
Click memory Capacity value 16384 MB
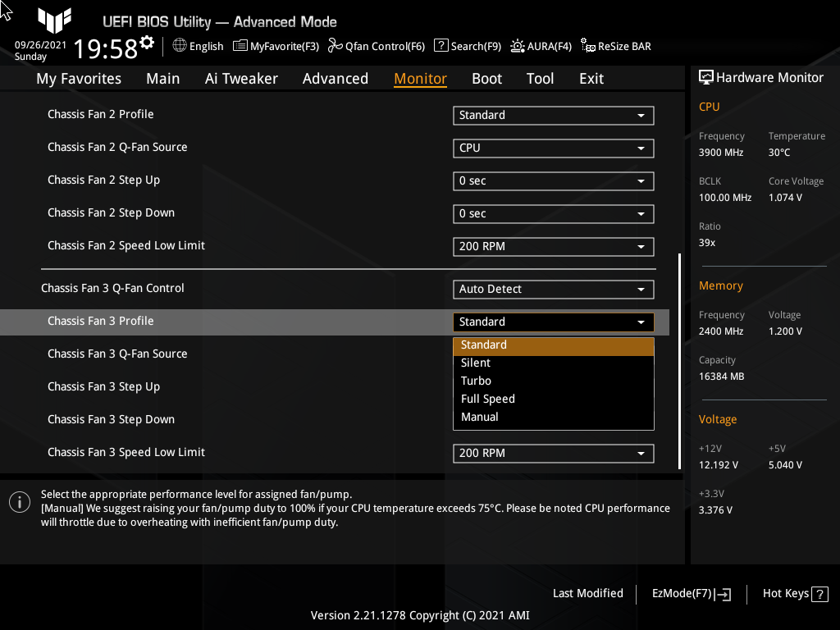click(x=721, y=377)
